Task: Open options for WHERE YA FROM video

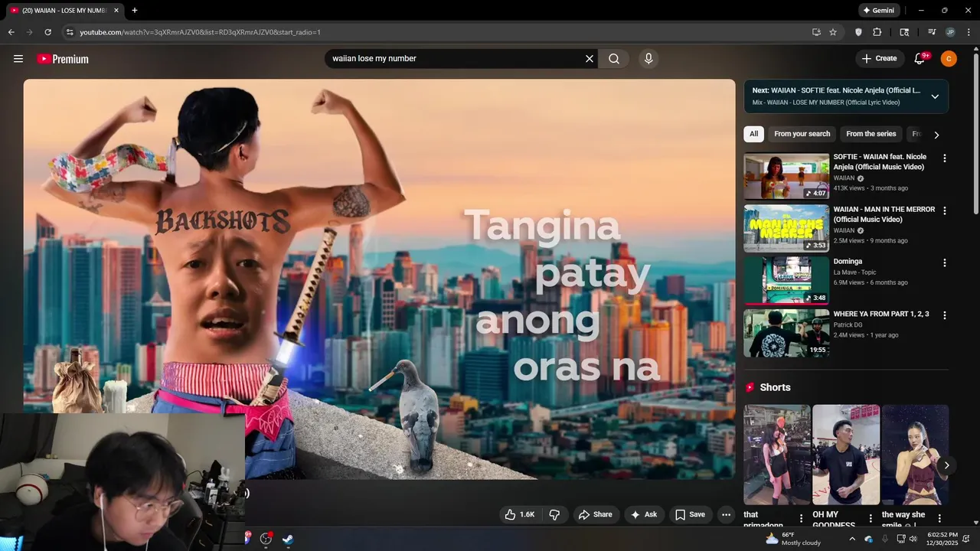Action: pyautogui.click(x=944, y=315)
